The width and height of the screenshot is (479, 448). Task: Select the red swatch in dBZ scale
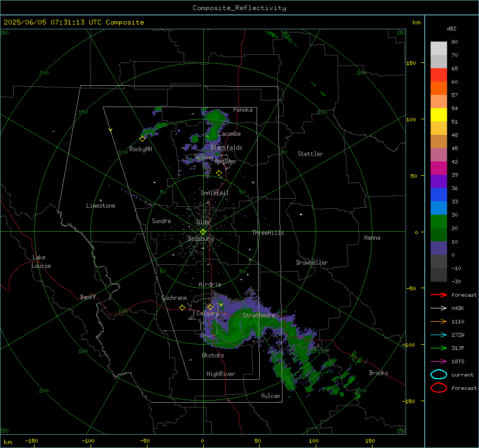click(x=439, y=75)
